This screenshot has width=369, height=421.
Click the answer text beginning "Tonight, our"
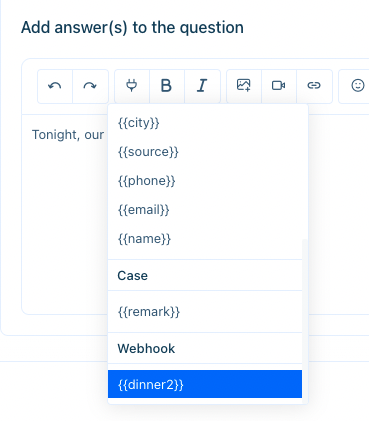[68, 135]
